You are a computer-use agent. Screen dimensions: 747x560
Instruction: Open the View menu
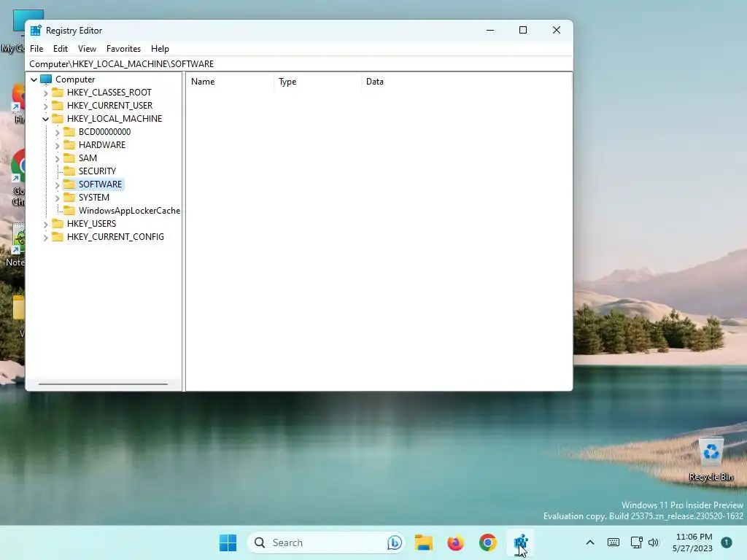(x=88, y=49)
